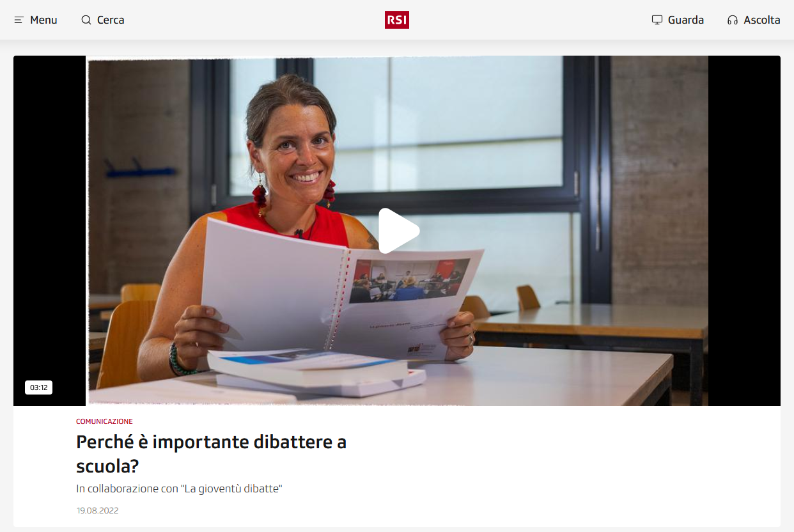
Task: Open the Cerca search text
Action: pos(111,20)
